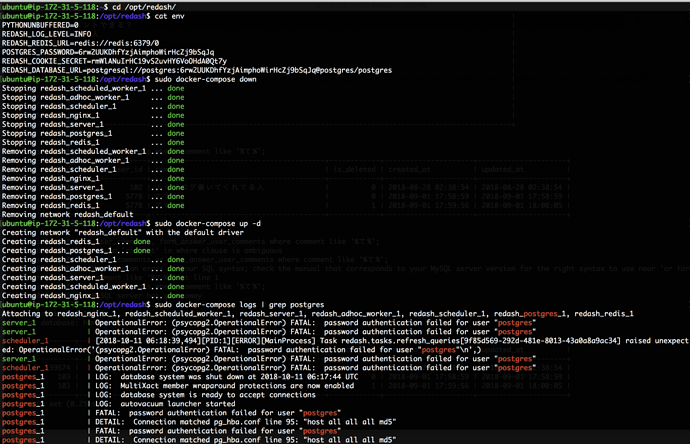Image resolution: width=690 pixels, height=444 pixels.
Task: Click the 'cat env' command
Action: (x=169, y=16)
